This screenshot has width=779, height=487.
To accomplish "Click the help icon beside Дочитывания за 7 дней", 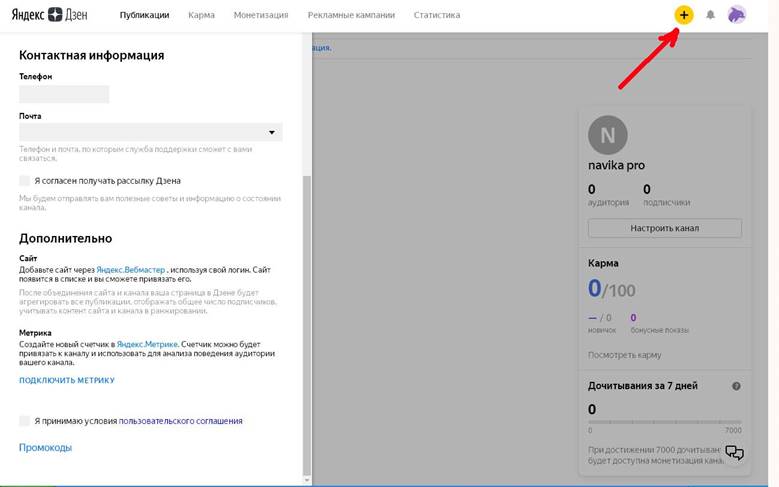I will (x=736, y=386).
